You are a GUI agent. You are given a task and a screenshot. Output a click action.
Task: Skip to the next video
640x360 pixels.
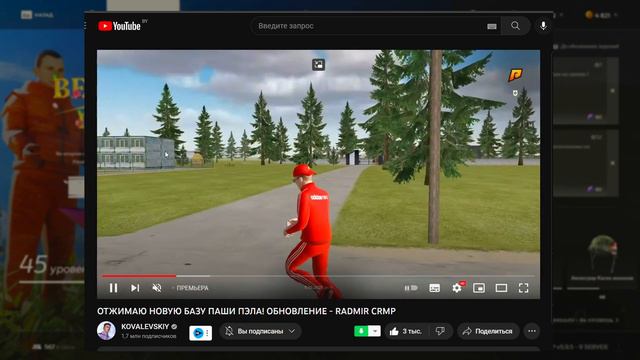click(x=135, y=288)
